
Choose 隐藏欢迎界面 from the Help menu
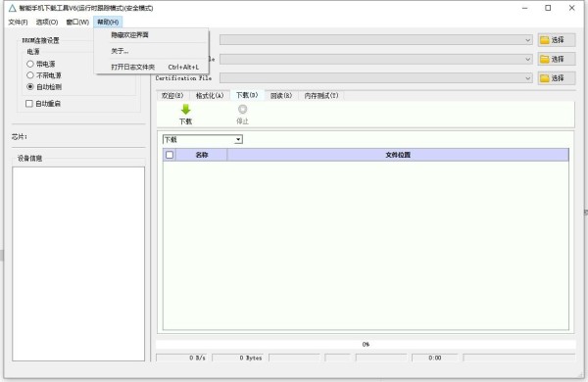(x=152, y=35)
